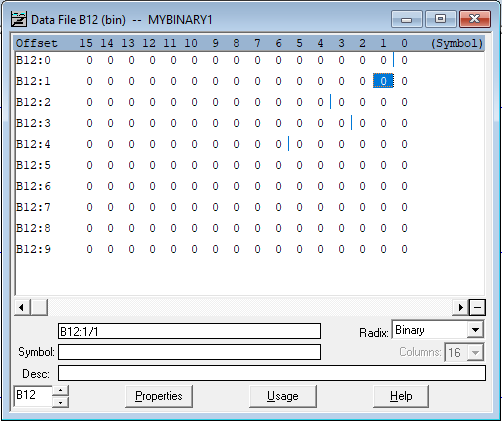Toggle bit 1 of word B12:1
This screenshot has width=502, height=422.
383,81
